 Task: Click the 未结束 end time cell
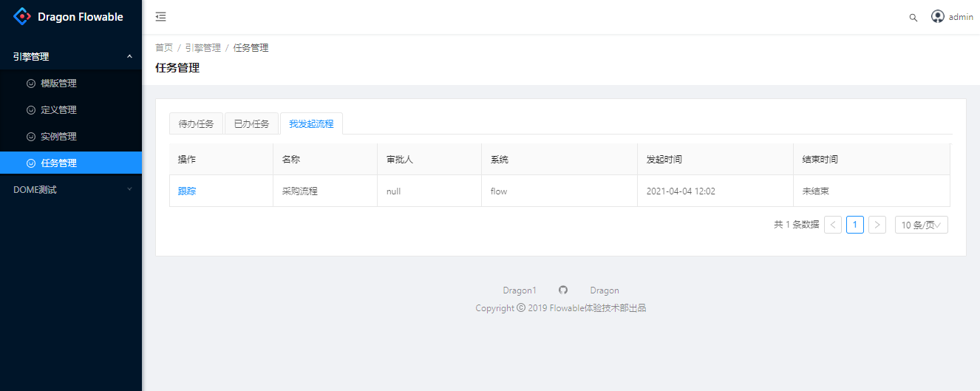872,191
